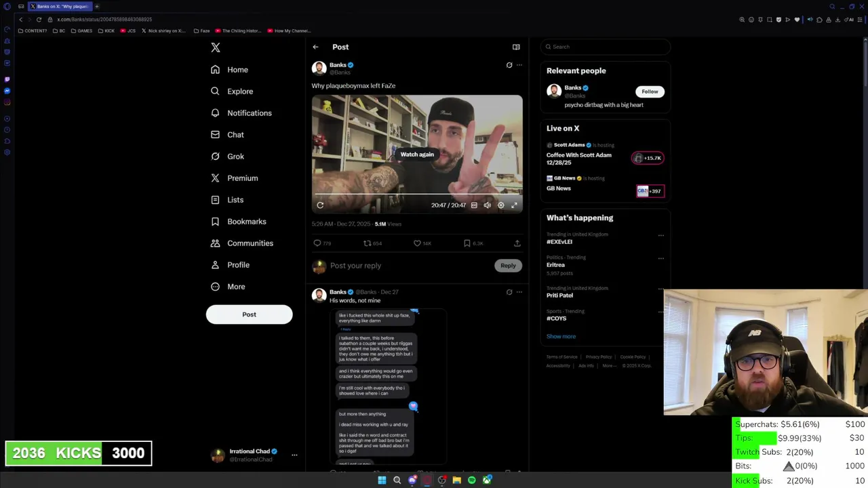Go back with the Post header arrow
This screenshot has height=488, width=868.
pyautogui.click(x=315, y=47)
